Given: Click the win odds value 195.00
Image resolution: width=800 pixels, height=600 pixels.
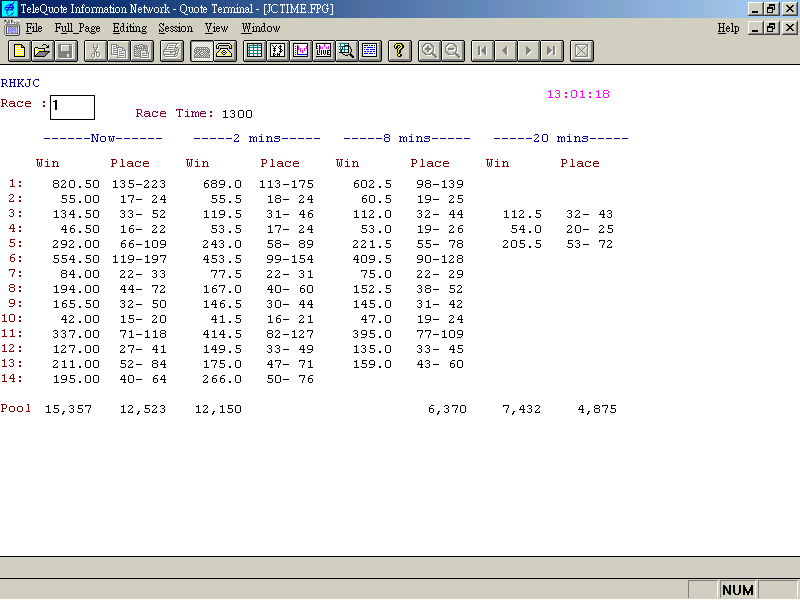Looking at the screenshot, I should click(76, 379).
